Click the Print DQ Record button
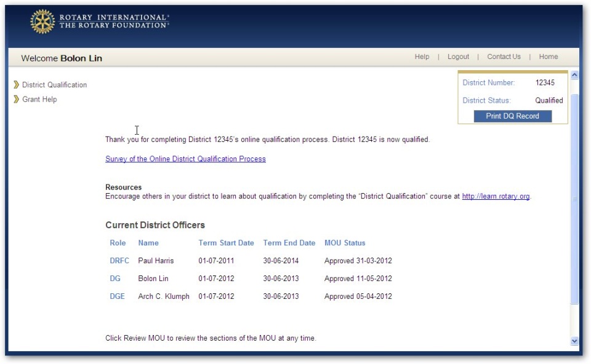The height and width of the screenshot is (364, 591). tap(513, 116)
